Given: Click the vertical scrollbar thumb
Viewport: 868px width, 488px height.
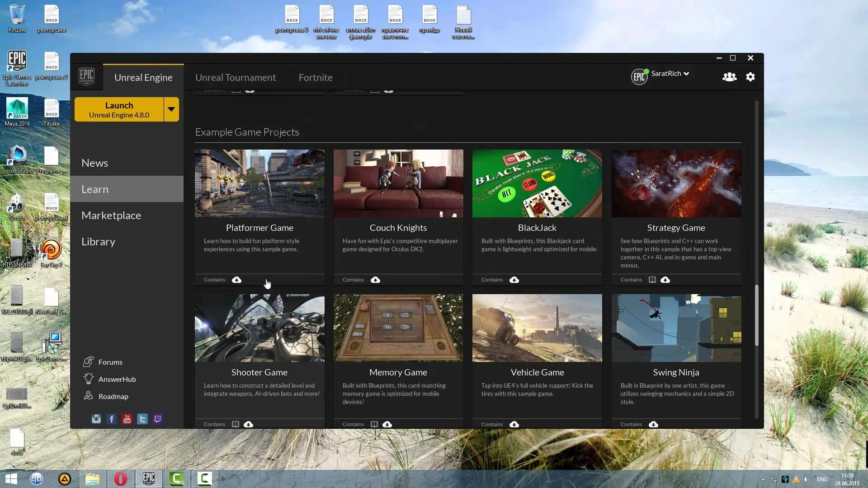Looking at the screenshot, I should [x=756, y=315].
